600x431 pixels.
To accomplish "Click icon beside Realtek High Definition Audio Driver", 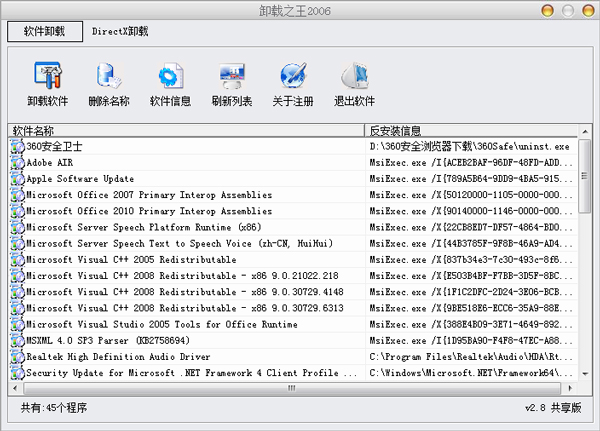I will point(18,357).
